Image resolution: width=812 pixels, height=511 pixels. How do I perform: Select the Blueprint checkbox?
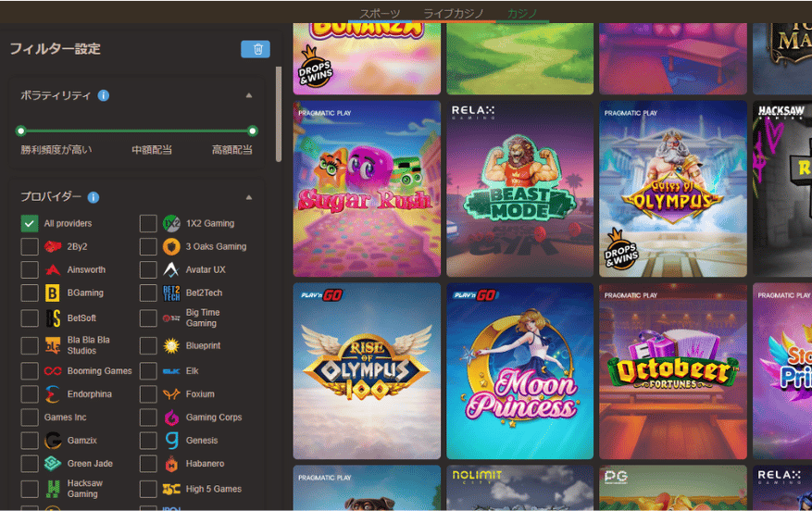click(148, 345)
